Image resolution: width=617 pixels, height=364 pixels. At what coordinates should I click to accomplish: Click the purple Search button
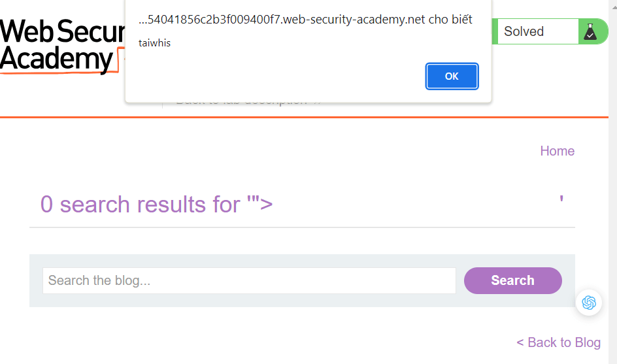point(512,280)
